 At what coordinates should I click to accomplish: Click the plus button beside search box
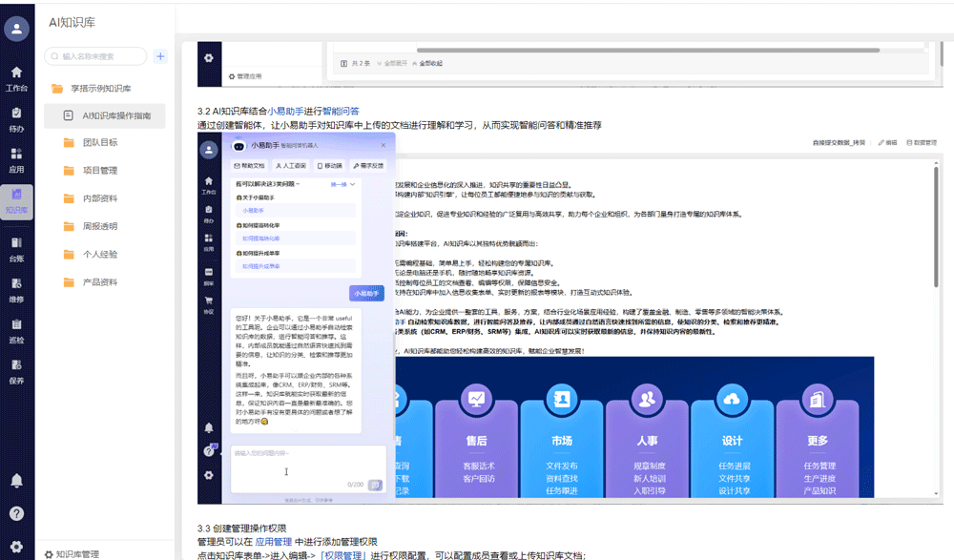point(160,56)
